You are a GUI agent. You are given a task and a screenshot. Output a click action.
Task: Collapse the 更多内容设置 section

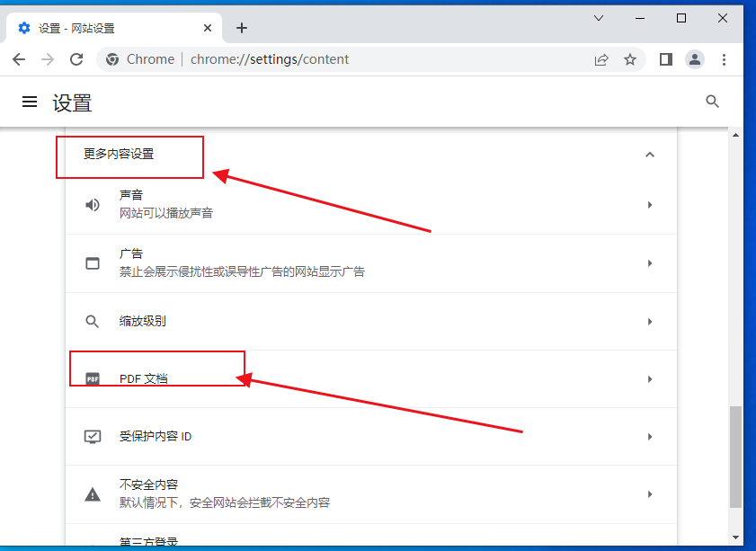tap(649, 155)
